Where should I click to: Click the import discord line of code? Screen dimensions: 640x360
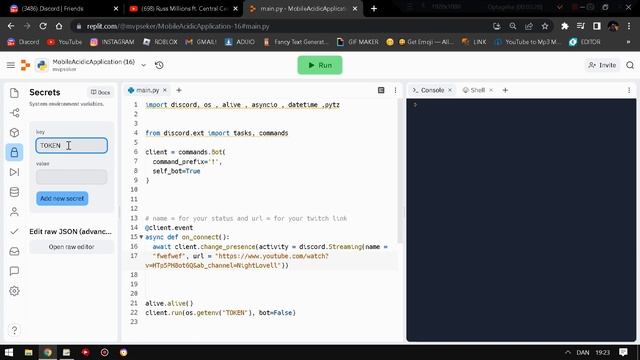(x=242, y=105)
